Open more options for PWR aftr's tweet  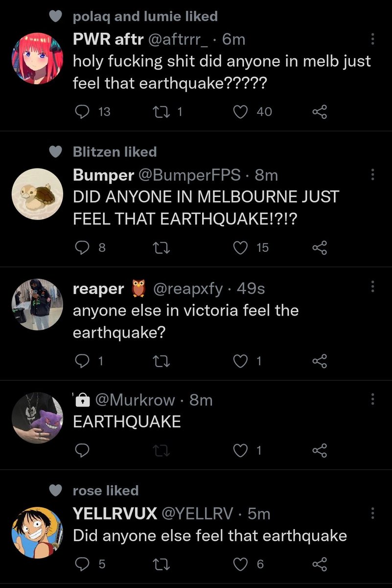pyautogui.click(x=372, y=39)
